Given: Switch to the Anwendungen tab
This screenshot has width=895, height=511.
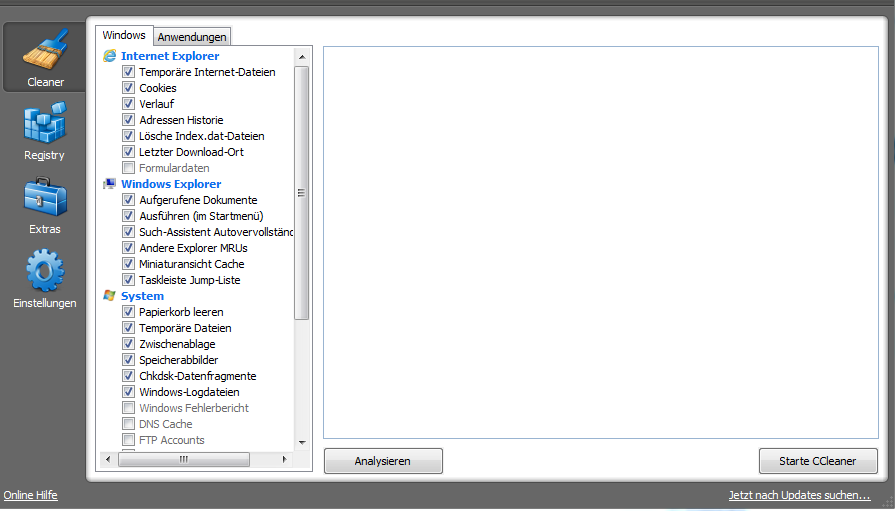Looking at the screenshot, I should 193,37.
